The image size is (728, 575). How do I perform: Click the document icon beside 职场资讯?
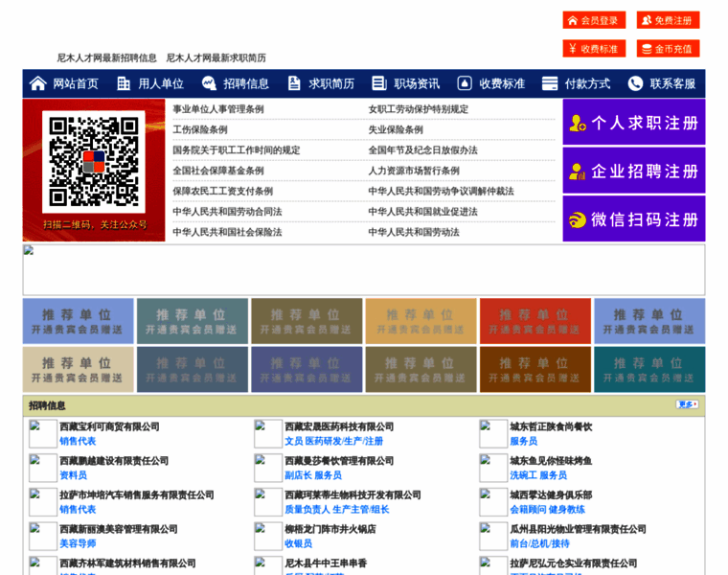(379, 83)
